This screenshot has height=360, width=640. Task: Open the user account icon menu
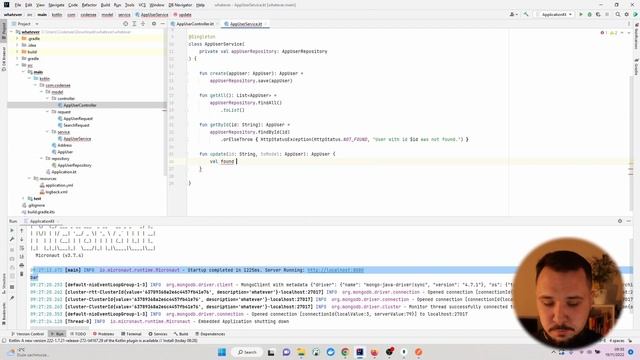(513, 14)
